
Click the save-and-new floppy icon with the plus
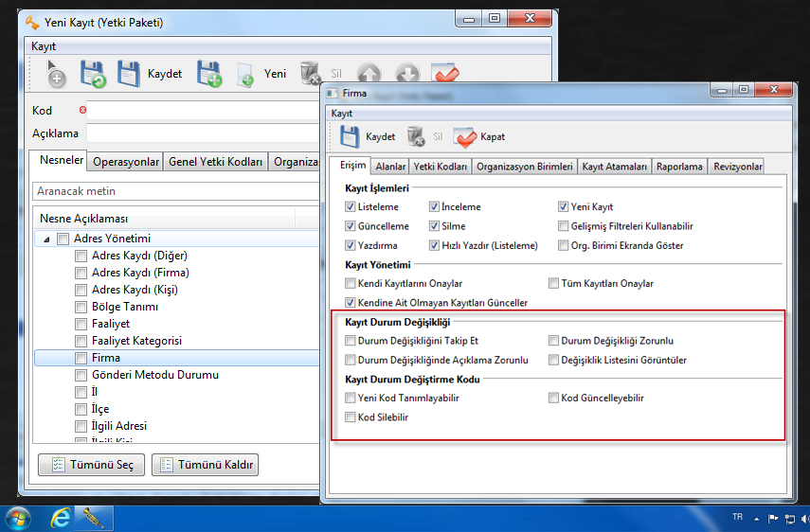[x=208, y=74]
